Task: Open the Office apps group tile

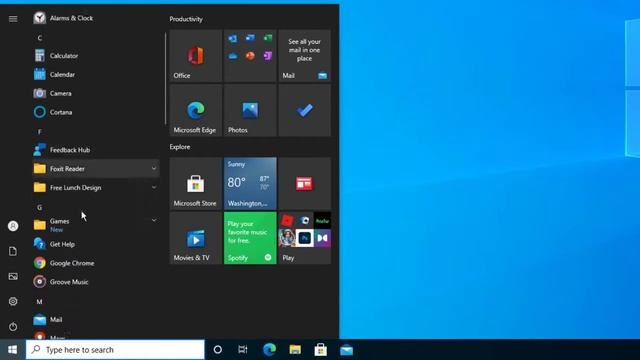Action: click(x=250, y=56)
